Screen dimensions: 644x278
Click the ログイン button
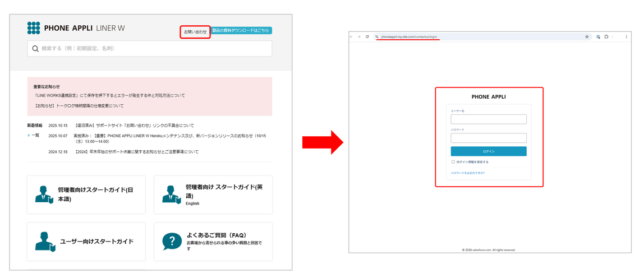tap(489, 151)
